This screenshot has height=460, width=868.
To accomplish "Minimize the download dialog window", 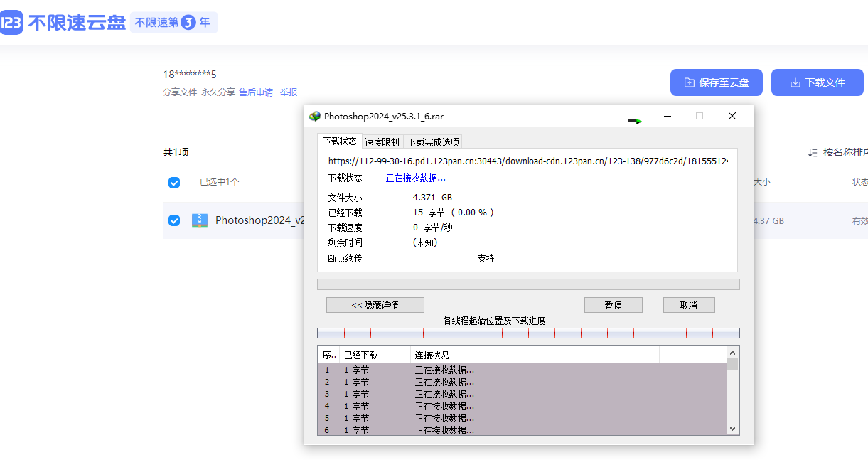I will click(x=668, y=116).
